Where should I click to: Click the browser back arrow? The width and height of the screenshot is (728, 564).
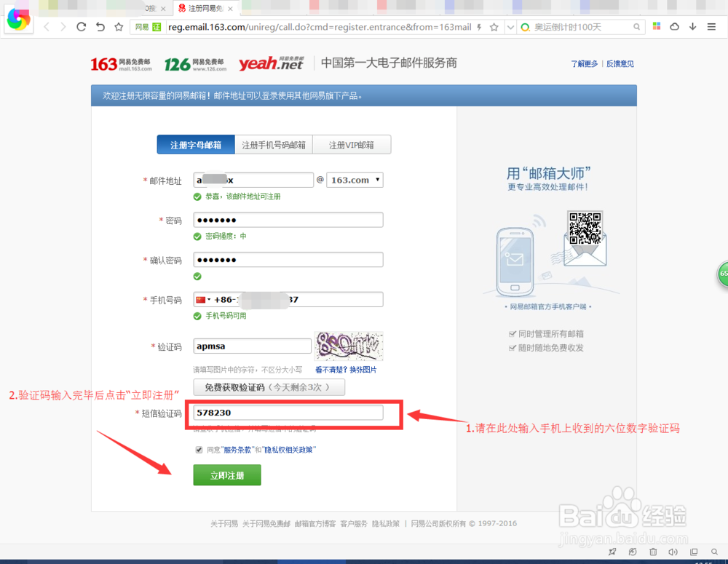click(x=47, y=27)
